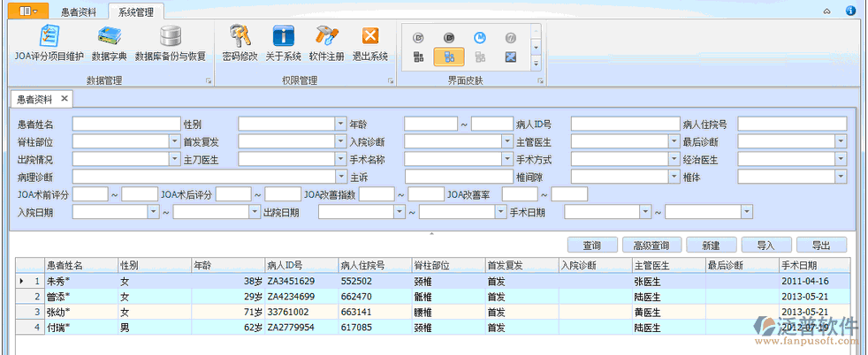
Task: Open the 脊柱部位 dropdown list
Action: (x=174, y=141)
